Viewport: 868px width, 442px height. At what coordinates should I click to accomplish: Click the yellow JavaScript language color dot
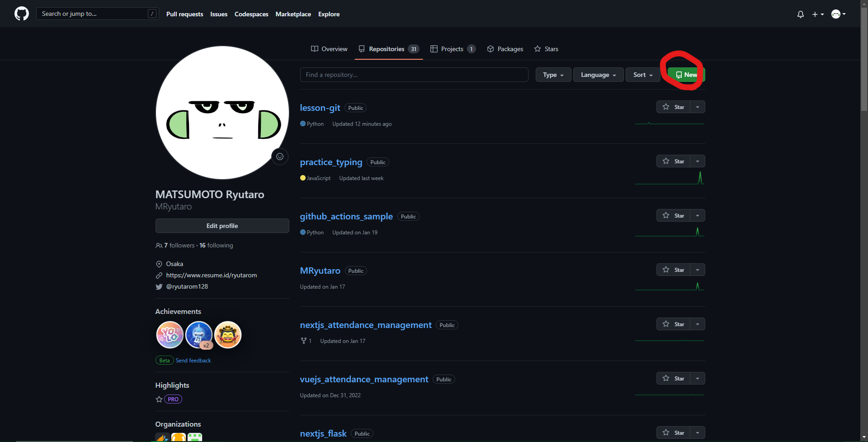pos(302,178)
